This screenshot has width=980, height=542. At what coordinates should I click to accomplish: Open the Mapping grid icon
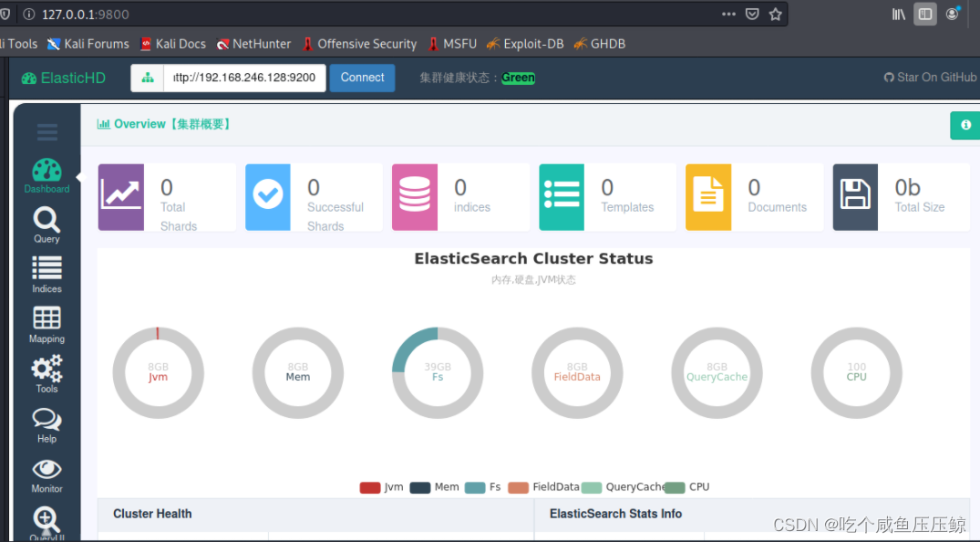coord(46,324)
